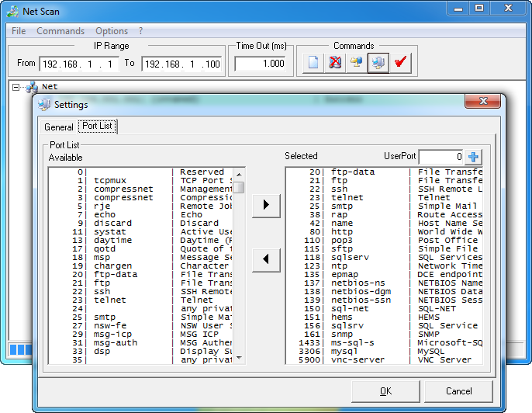Screen dimensions: 532x413
Task: Add user port with blue plus icon
Action: coord(474,157)
